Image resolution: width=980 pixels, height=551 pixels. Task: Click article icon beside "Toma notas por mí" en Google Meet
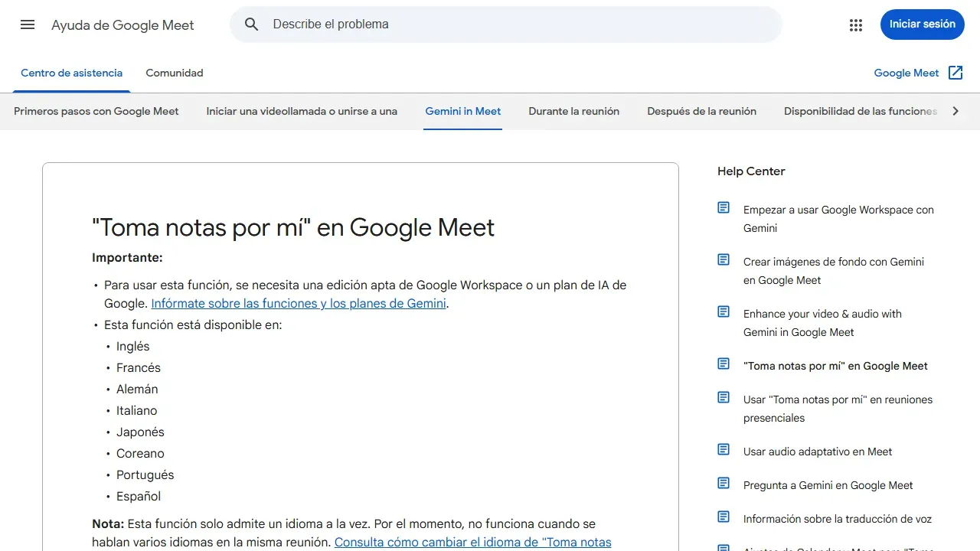click(x=724, y=364)
